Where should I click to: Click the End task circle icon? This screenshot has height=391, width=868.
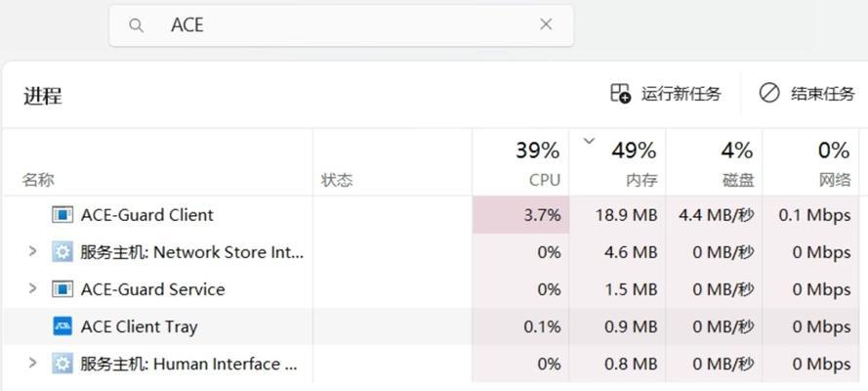(769, 94)
